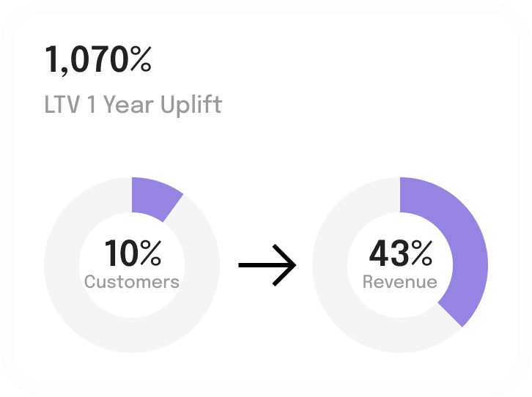
Task: Click the percent sign beside 43
Action: (x=421, y=253)
